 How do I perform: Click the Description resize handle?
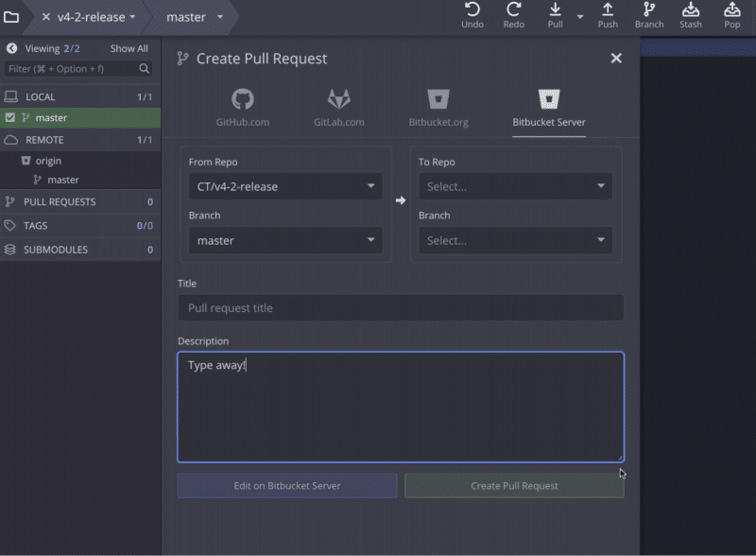coord(620,458)
